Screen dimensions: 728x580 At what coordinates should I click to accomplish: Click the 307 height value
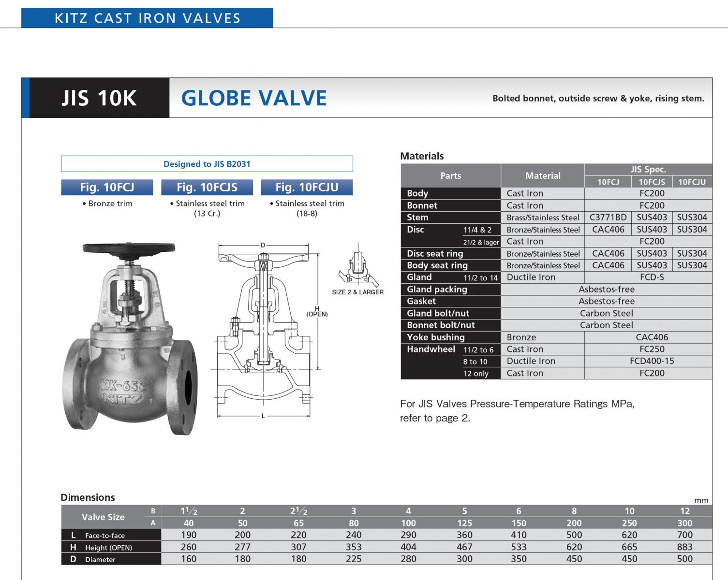click(298, 547)
